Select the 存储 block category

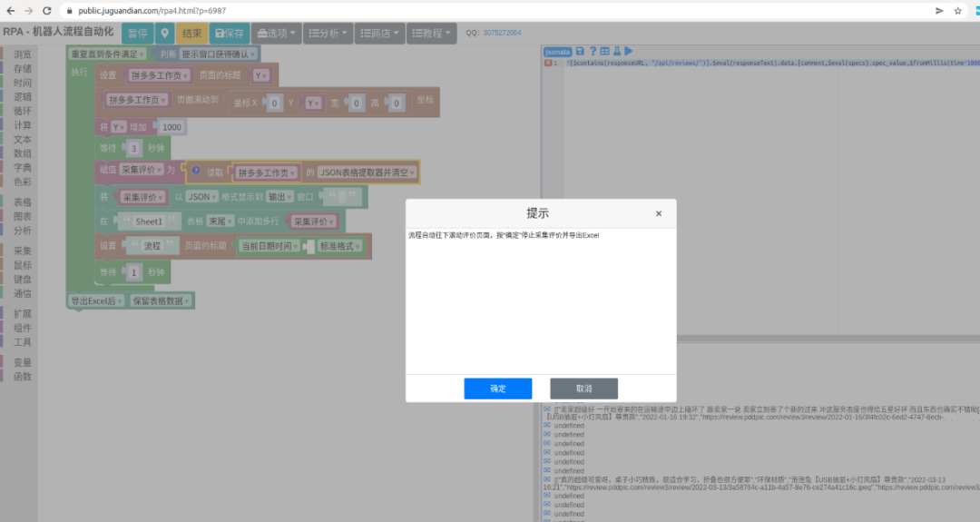coord(23,69)
